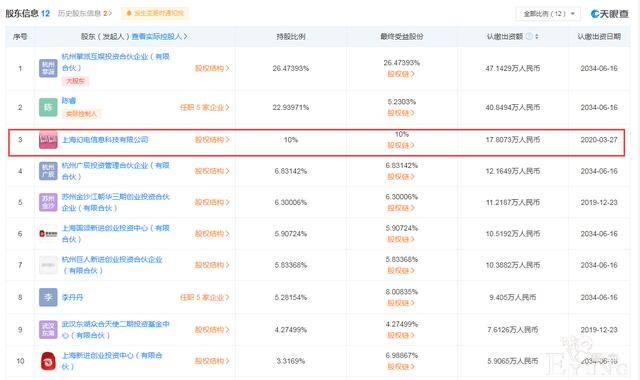Click 上海幻电信息科技 pink company logo
Viewport: 640px width, 380px height.
(x=48, y=140)
